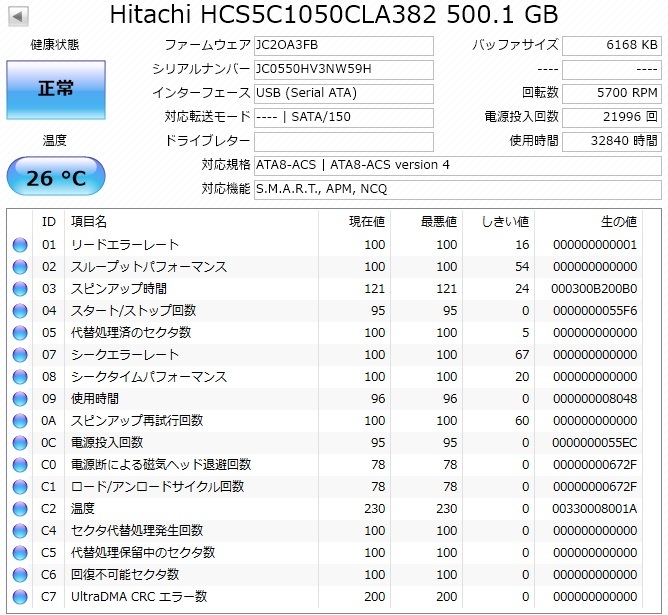Image resolution: width=668 pixels, height=615 pixels.
Task: Click the status icon for row 01
Action: 20,245
